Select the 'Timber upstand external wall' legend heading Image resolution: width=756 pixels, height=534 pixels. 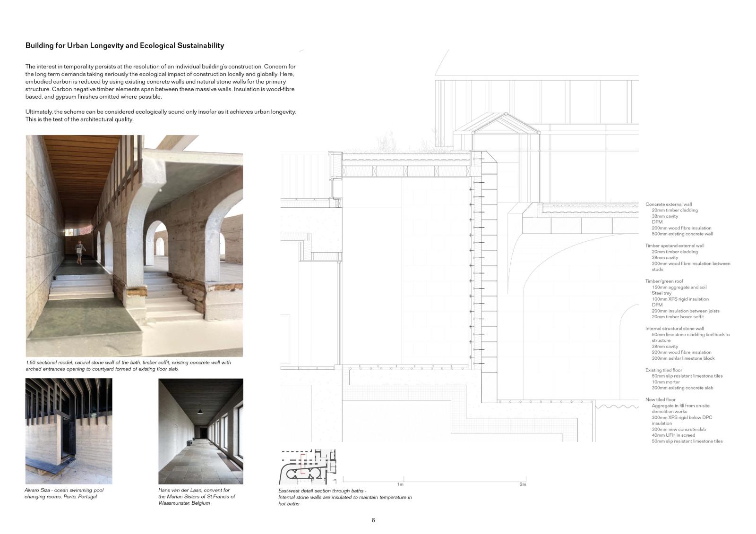(675, 246)
